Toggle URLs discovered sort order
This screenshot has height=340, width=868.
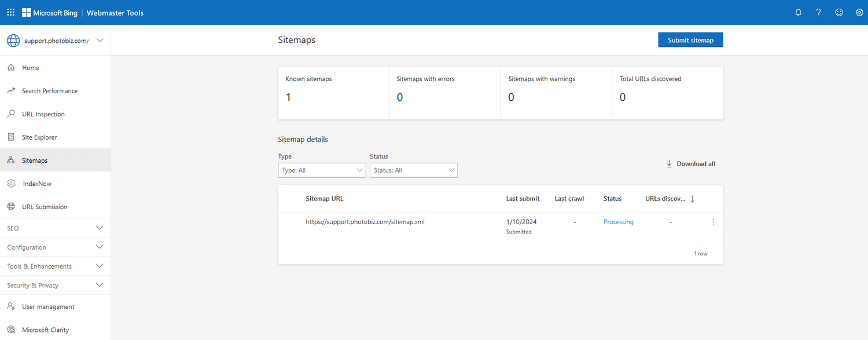693,199
